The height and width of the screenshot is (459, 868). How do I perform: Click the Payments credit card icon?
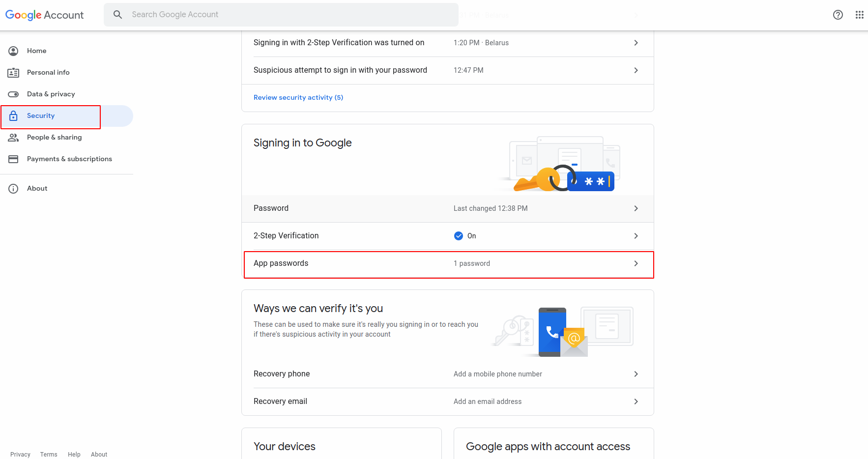13,159
